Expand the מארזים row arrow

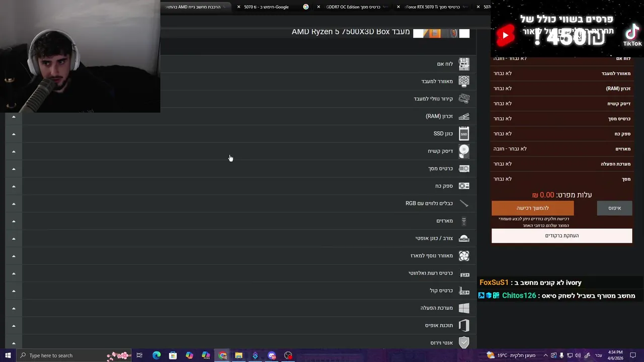point(14,221)
